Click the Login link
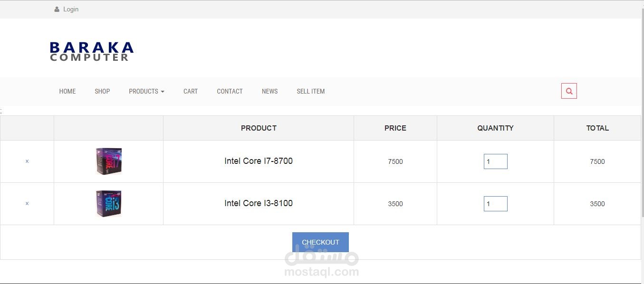Viewport: 644px width, 284px height. click(x=71, y=9)
